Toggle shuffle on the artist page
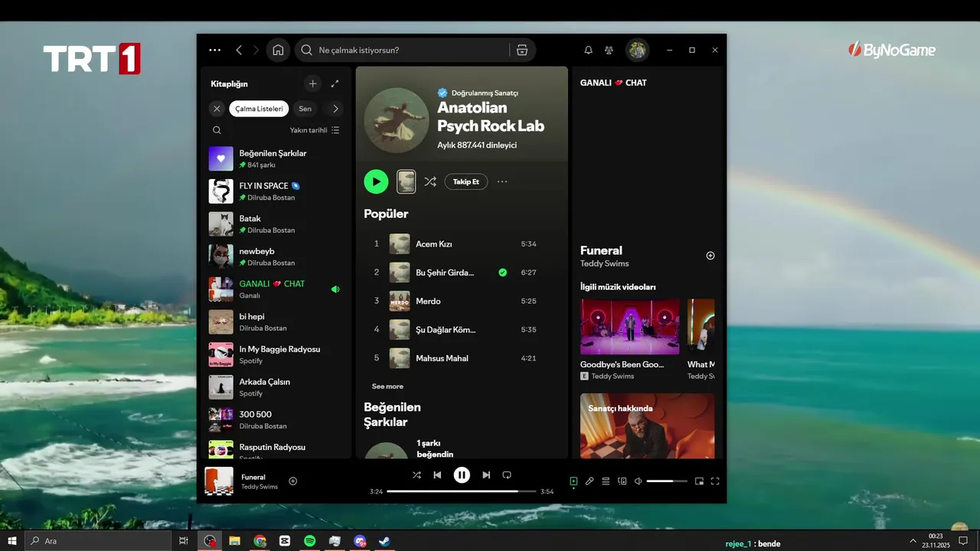 pyautogui.click(x=430, y=181)
